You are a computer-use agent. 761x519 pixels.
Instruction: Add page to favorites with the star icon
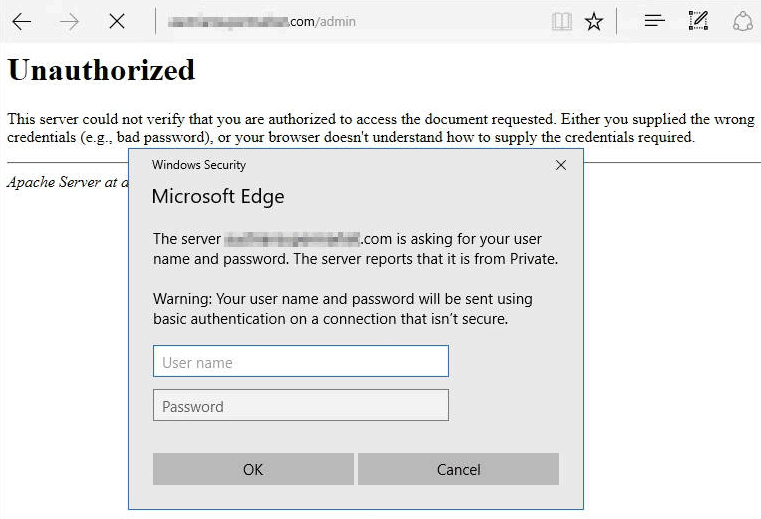point(594,21)
